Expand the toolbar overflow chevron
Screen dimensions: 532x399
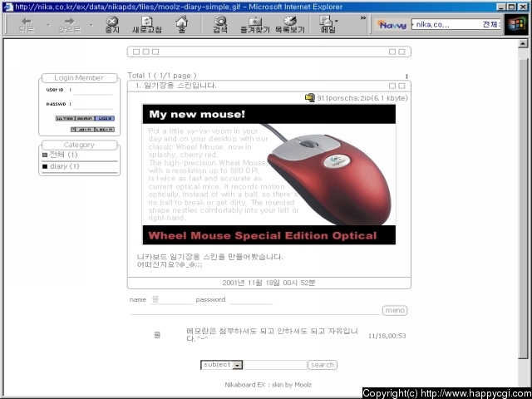coord(363,18)
